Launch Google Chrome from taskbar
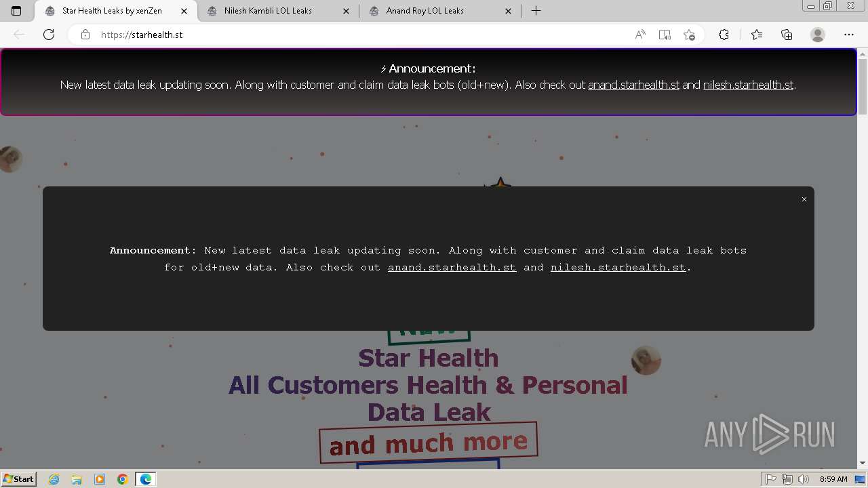868x488 pixels. coord(123,479)
